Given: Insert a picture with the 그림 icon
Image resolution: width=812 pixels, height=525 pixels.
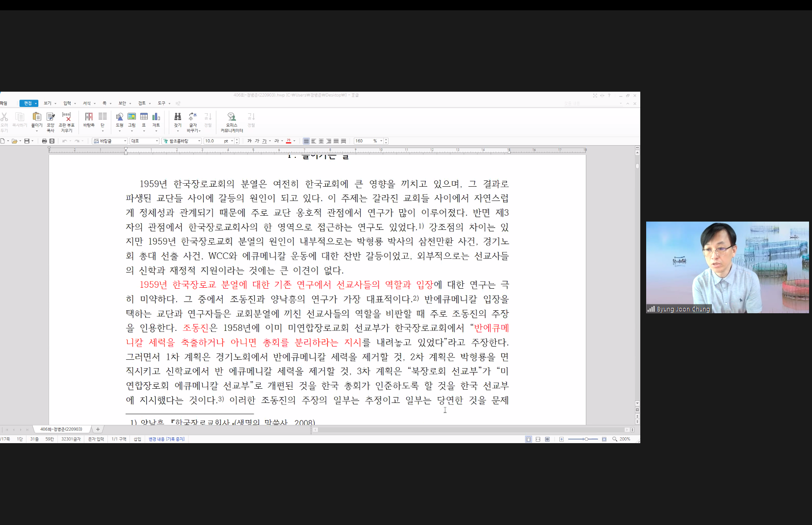Looking at the screenshot, I should pos(131,117).
